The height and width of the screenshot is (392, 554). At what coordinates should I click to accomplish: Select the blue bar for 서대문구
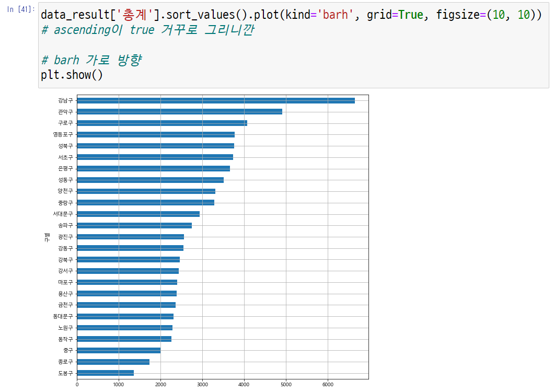point(138,214)
